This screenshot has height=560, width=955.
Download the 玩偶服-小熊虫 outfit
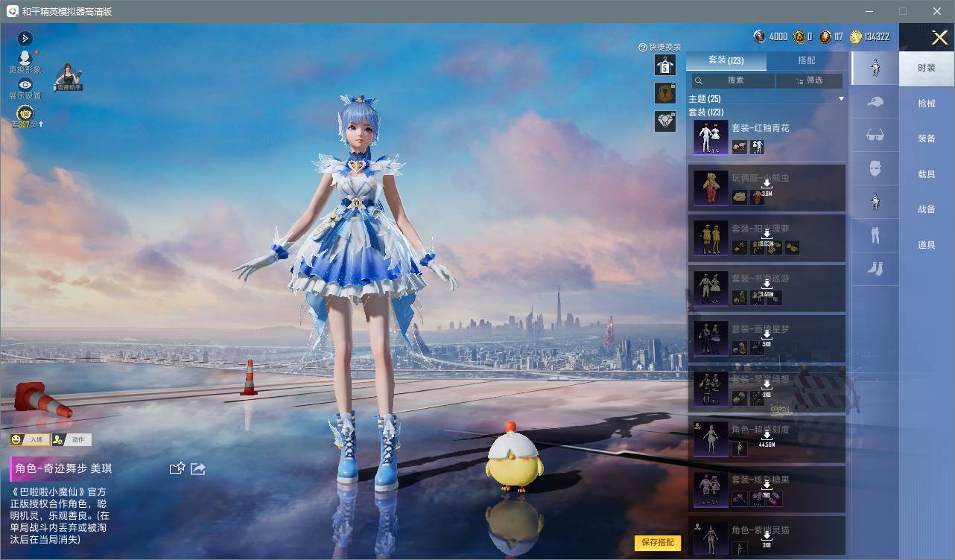(x=767, y=184)
